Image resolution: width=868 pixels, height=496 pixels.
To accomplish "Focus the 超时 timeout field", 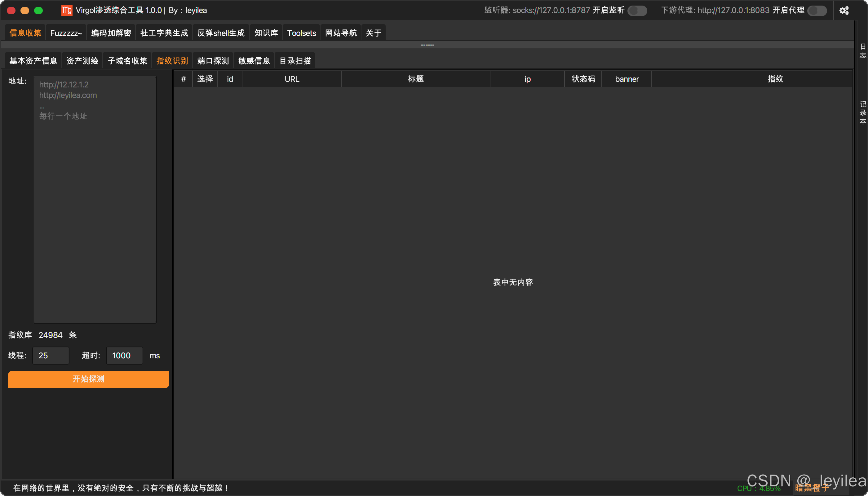I will coord(124,356).
